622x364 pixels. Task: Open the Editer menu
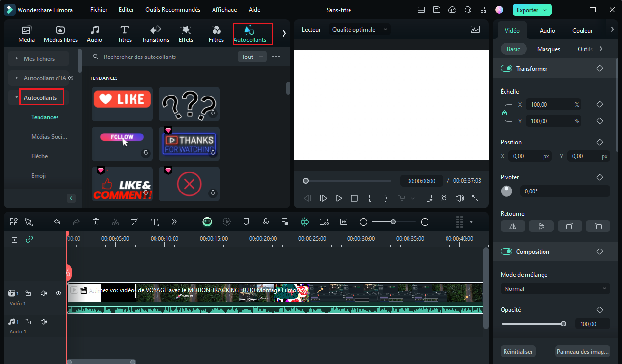[x=126, y=10]
